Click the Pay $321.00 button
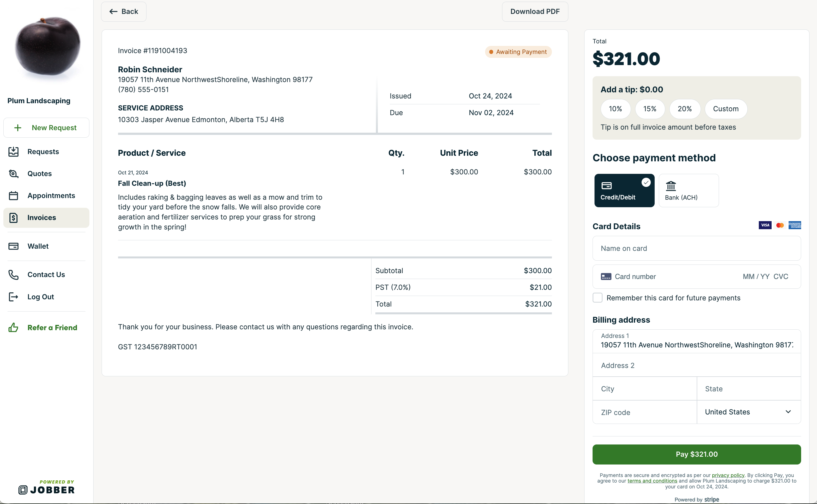Image resolution: width=817 pixels, height=504 pixels. click(x=696, y=454)
